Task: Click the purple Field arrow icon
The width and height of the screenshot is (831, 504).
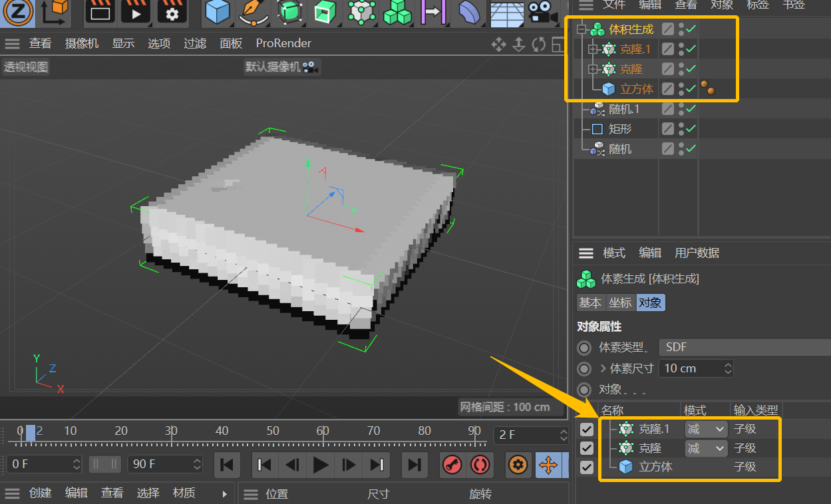Action: (433, 12)
